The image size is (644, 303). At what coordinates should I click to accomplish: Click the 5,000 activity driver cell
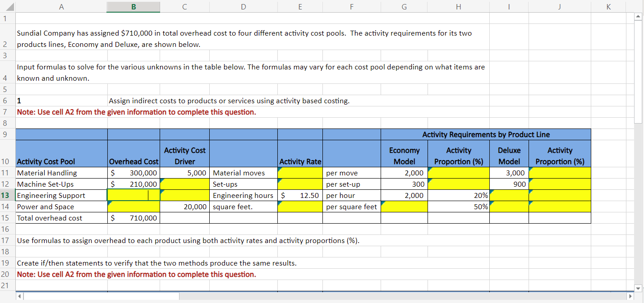pos(185,173)
